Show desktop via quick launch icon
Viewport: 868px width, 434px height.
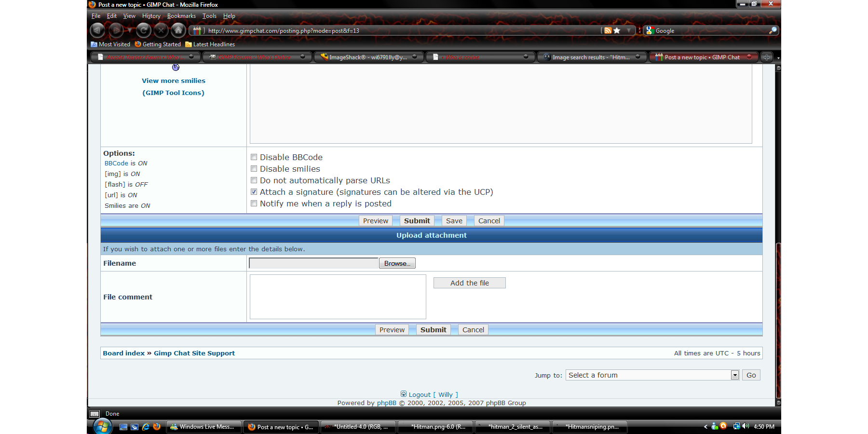(x=123, y=427)
